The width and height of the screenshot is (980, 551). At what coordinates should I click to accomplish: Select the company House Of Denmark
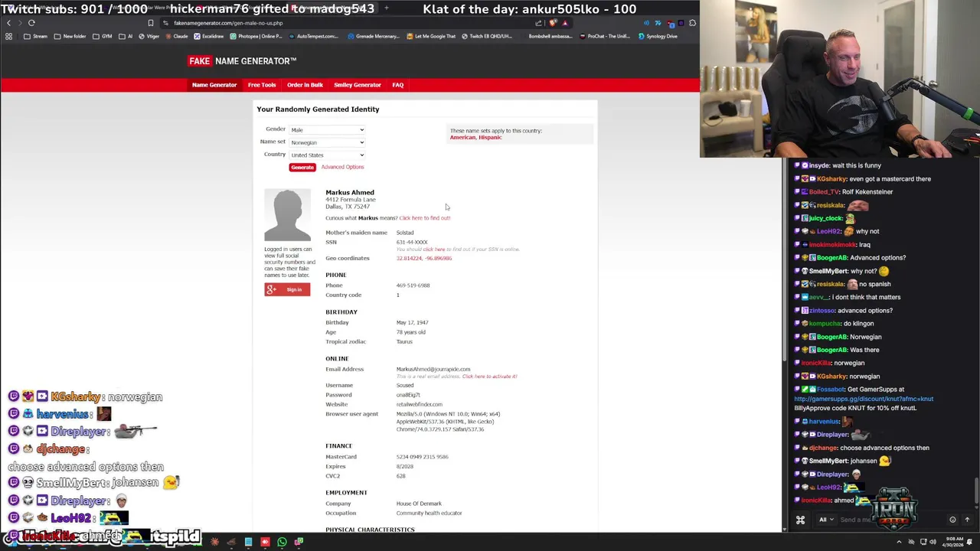tap(419, 504)
